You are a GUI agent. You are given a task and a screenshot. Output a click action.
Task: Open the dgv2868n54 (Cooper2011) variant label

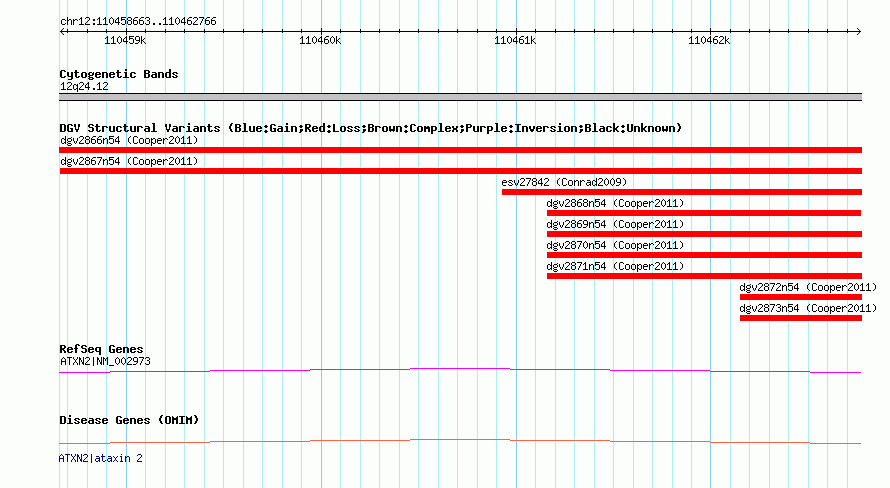615,203
